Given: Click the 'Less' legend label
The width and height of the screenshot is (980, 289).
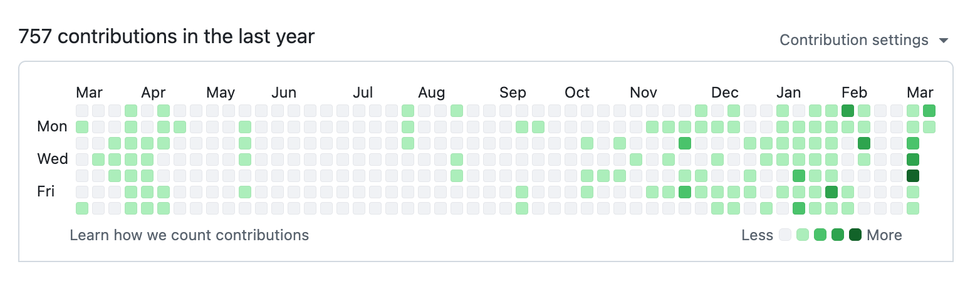Looking at the screenshot, I should (757, 235).
